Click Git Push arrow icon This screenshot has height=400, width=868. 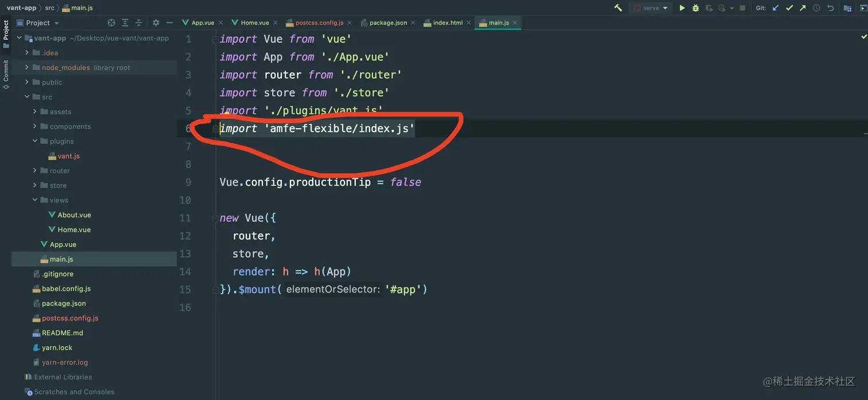coord(803,8)
